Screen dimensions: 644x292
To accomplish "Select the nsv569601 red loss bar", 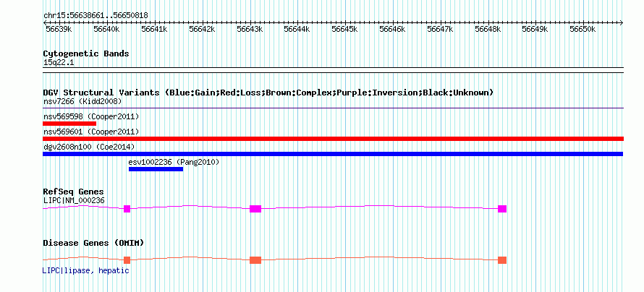I will pos(333,139).
